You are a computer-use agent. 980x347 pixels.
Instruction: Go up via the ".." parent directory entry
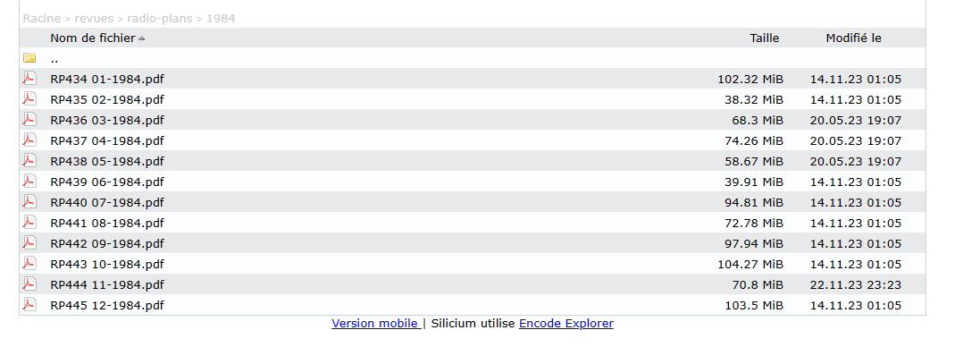[x=54, y=59]
